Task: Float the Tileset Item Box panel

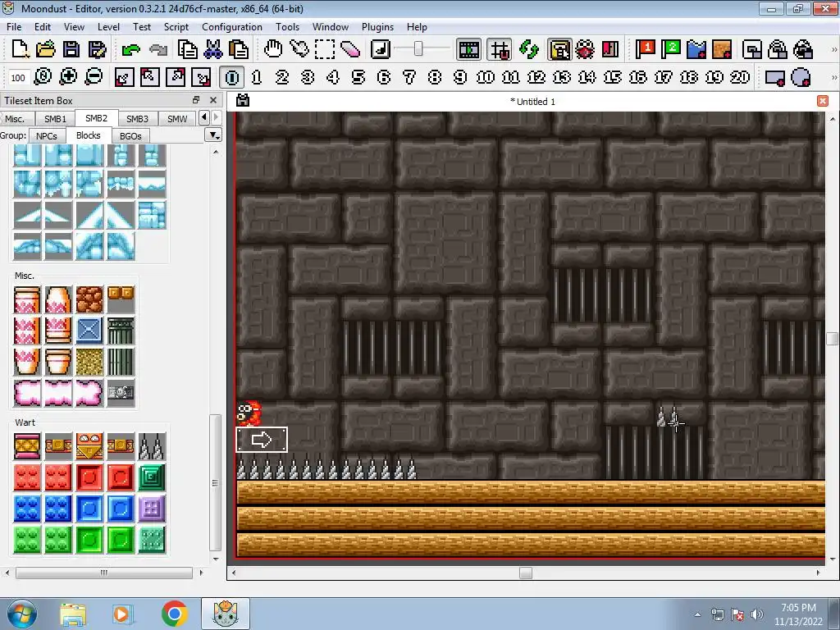Action: point(196,100)
